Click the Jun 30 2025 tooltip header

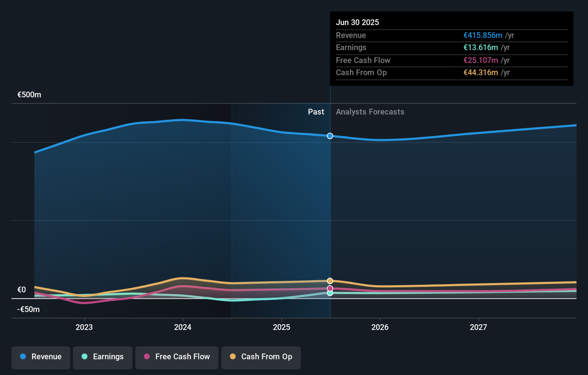point(357,22)
